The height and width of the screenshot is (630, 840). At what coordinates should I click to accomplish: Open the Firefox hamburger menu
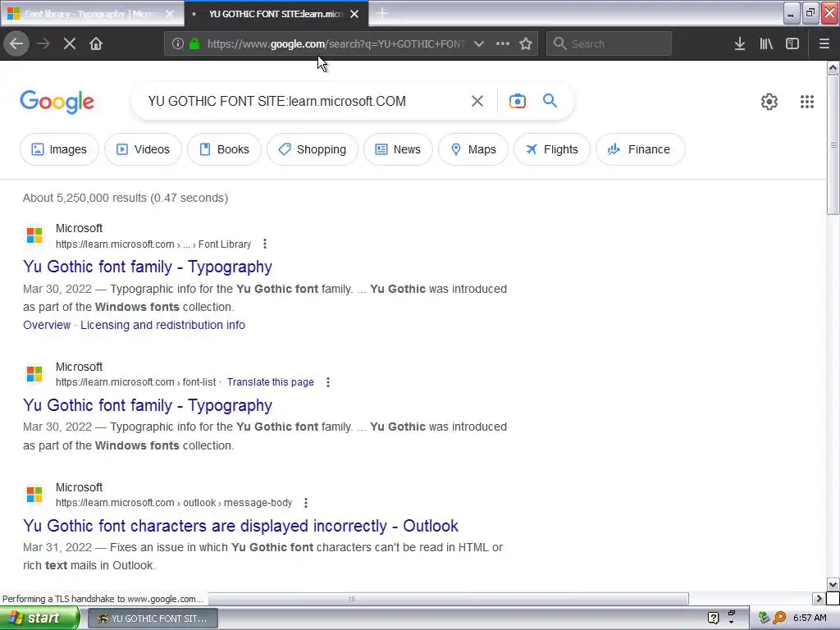[824, 43]
